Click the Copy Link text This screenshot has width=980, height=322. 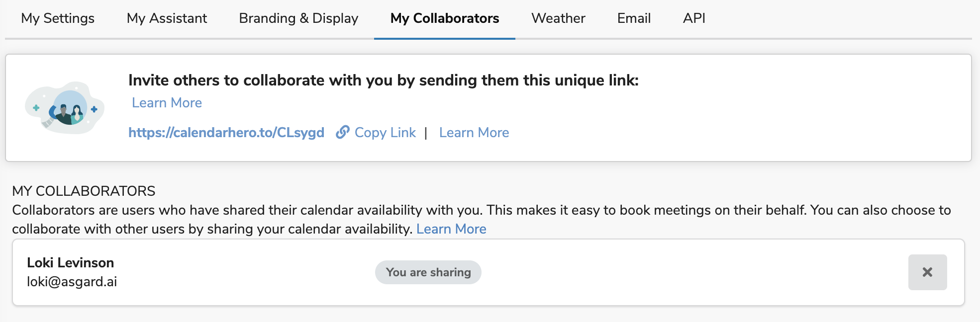385,133
